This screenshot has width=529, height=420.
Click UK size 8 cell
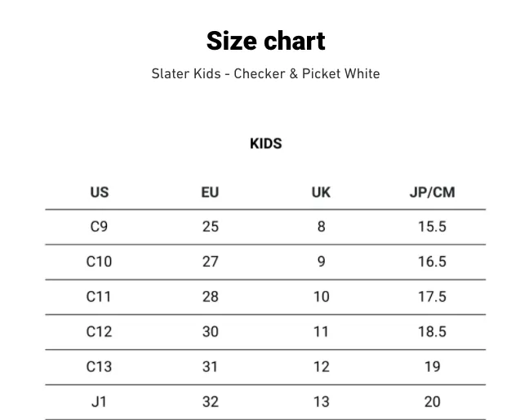pos(321,227)
